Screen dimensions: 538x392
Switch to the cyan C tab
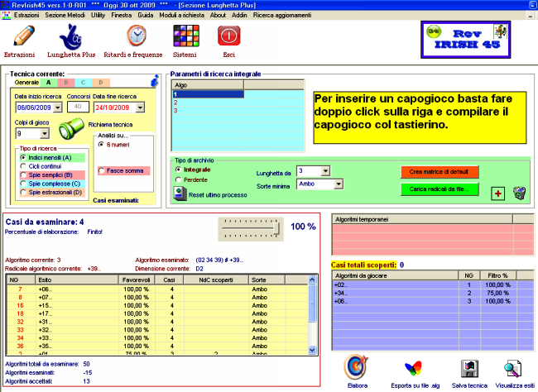pyautogui.click(x=84, y=83)
